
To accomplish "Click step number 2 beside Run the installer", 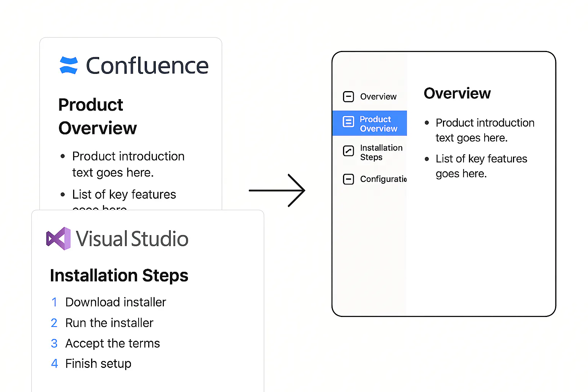I will click(54, 323).
